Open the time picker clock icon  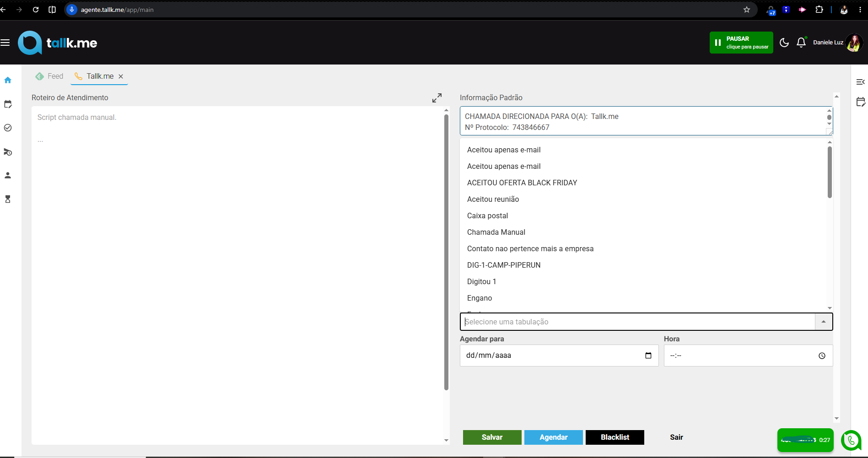[x=822, y=356]
